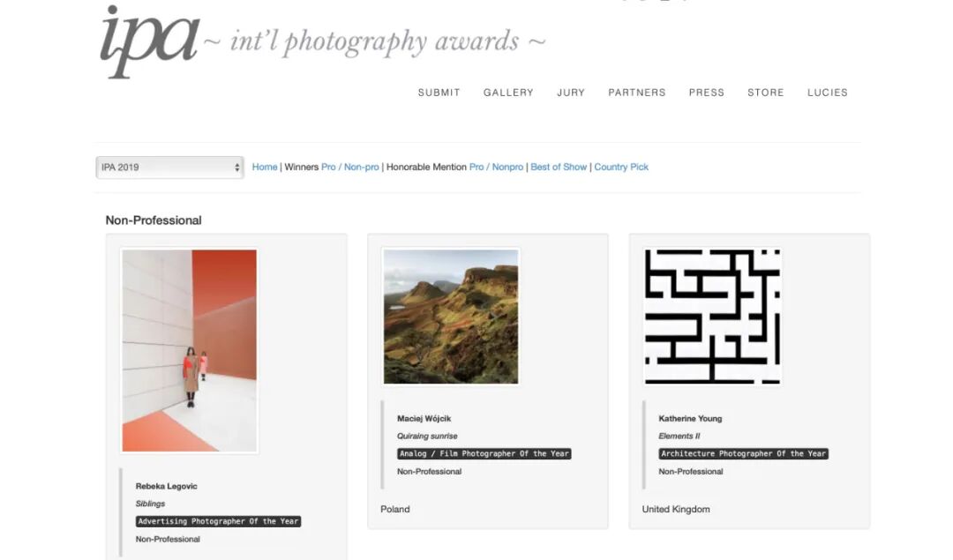Click Non-Professional under Rebeka Legovic
This screenshot has width=953, height=560.
tap(168, 539)
